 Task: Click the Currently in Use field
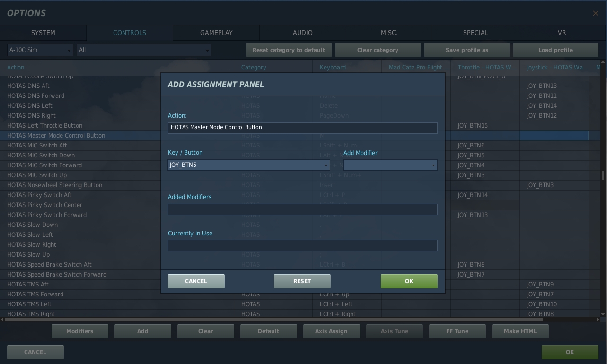pyautogui.click(x=303, y=245)
